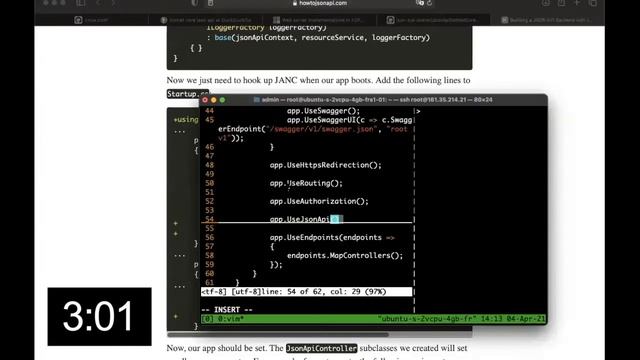
Task: Toggle the Safari sidebar icon
Action: [x=80, y=3]
